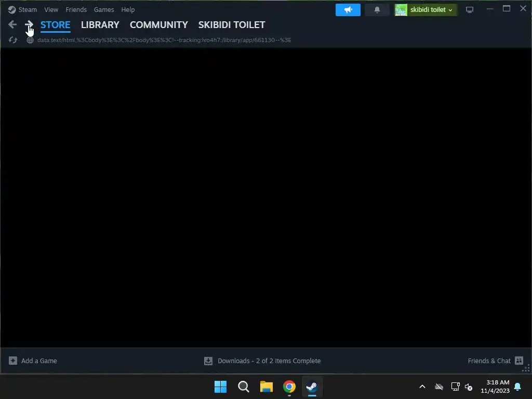532x399 pixels.
Task: Open the Games menu
Action: 104,10
